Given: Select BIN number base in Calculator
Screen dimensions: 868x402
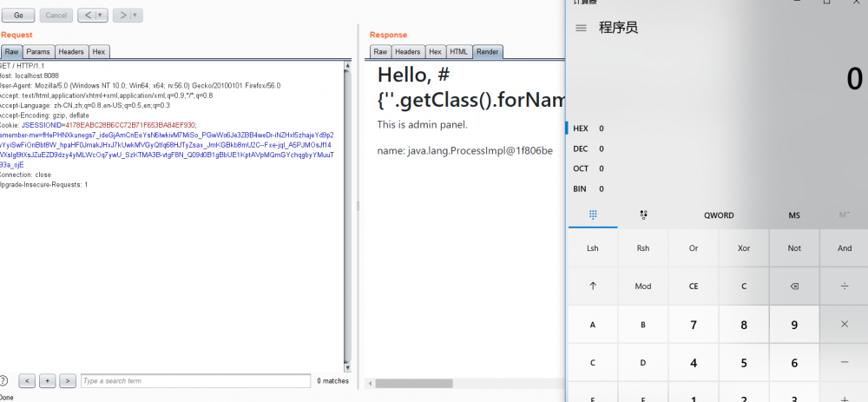Looking at the screenshot, I should 588,188.
